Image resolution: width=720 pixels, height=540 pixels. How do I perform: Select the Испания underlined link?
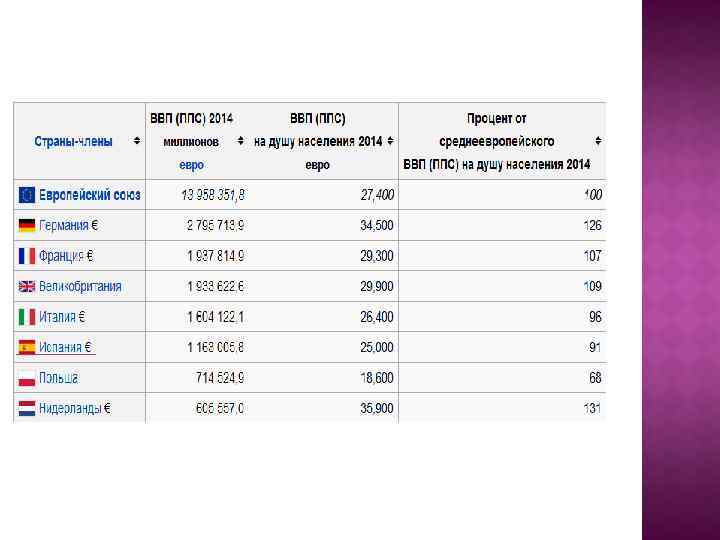(62, 348)
